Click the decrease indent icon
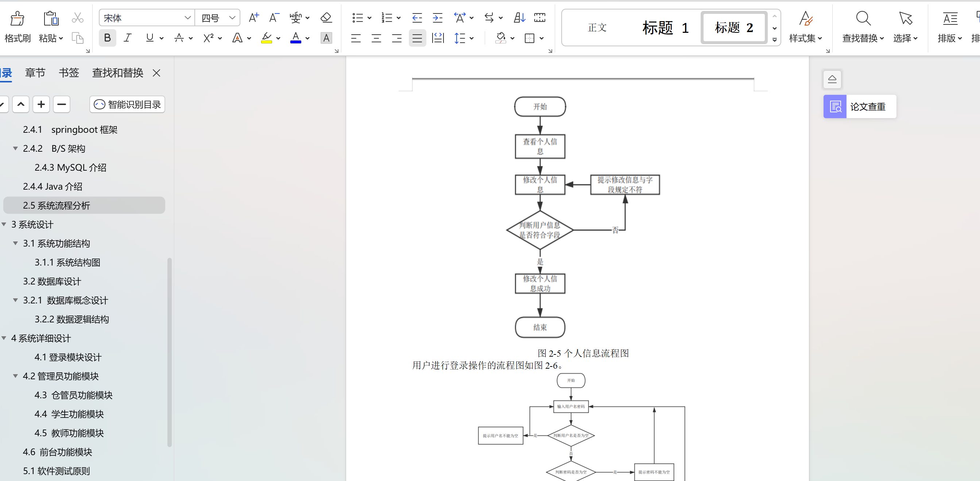The width and height of the screenshot is (980, 481). click(417, 18)
